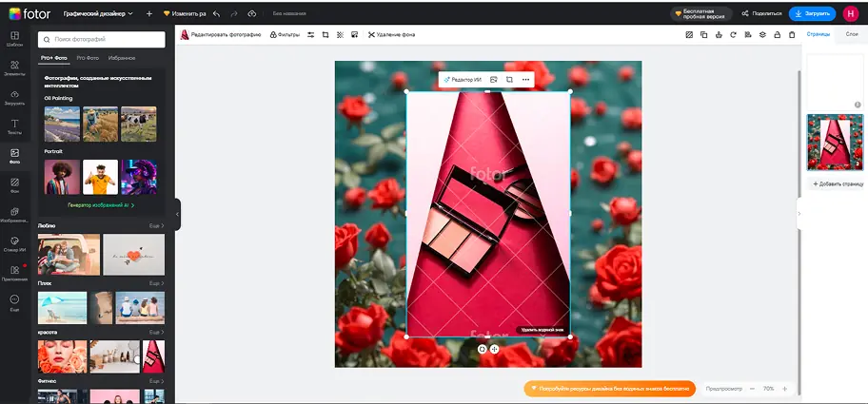The image size is (868, 404).
Task: Open the Стикер ИИ sidebar icon
Action: [x=14, y=244]
